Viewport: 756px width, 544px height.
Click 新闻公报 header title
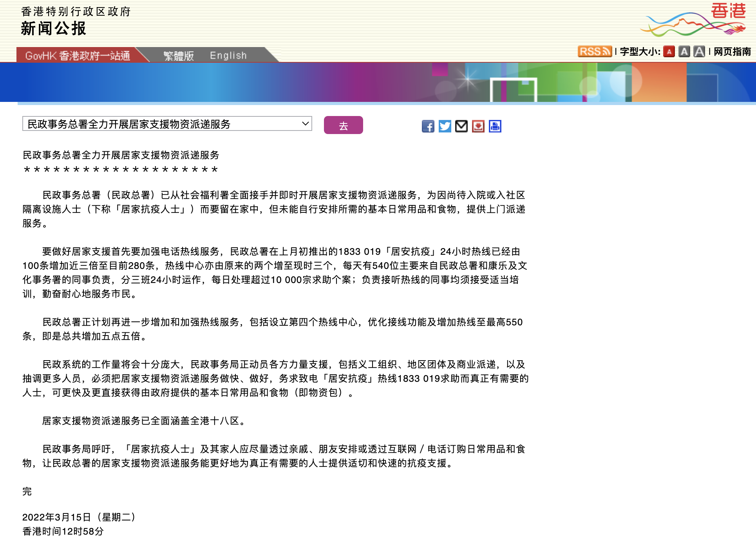click(x=54, y=29)
